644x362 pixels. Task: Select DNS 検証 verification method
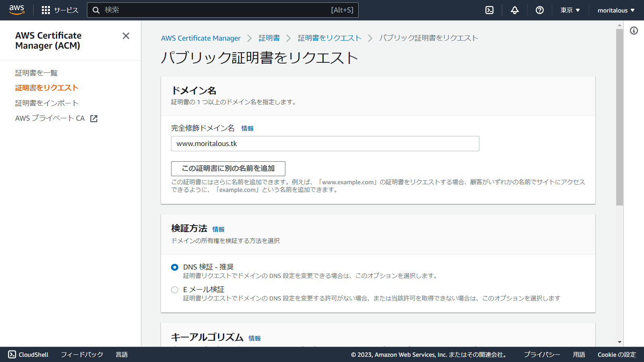point(174,267)
